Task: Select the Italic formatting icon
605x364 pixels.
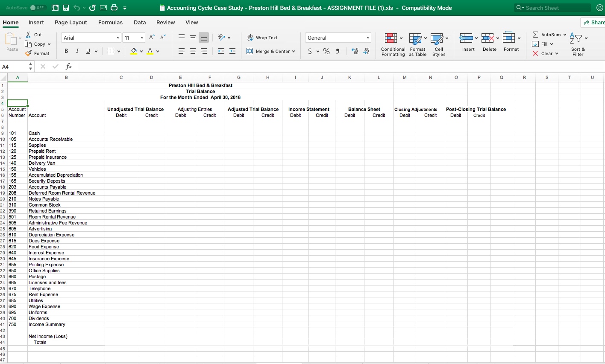Action: click(78, 51)
